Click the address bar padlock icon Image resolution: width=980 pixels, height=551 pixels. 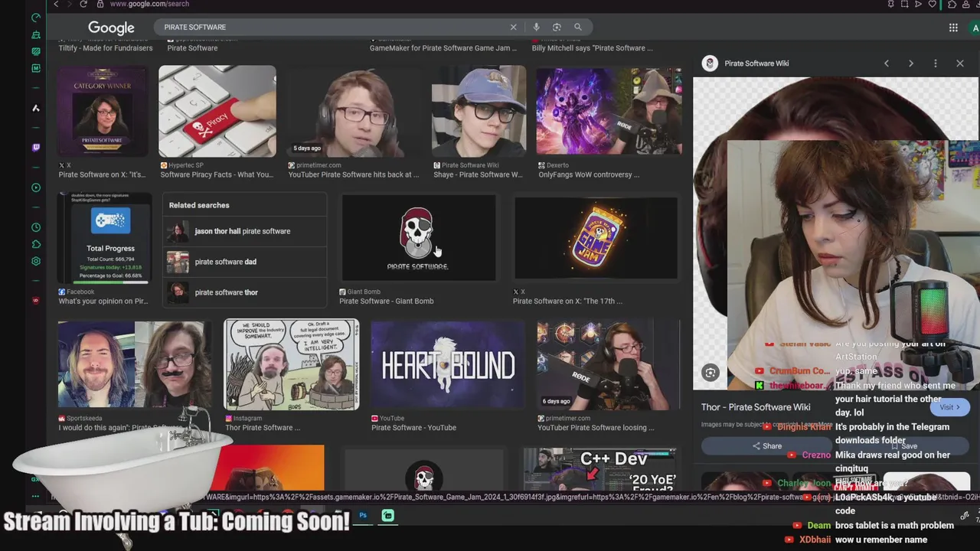100,4
